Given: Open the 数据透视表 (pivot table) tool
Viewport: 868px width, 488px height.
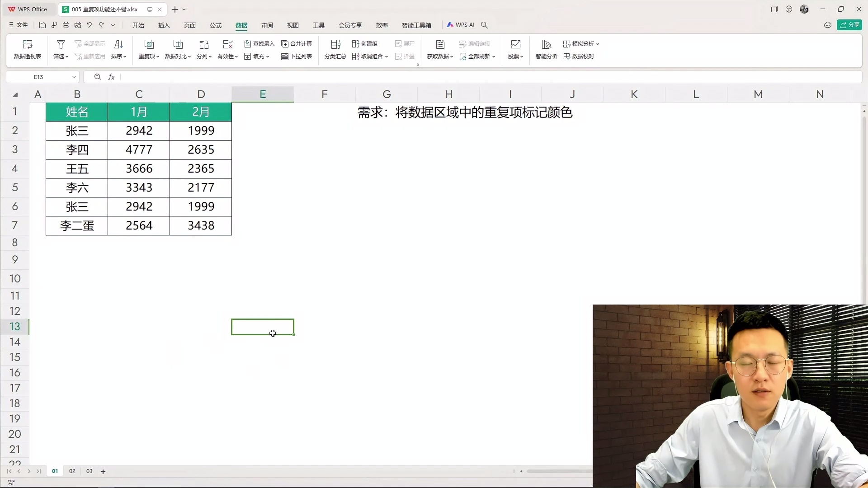Looking at the screenshot, I should [27, 49].
